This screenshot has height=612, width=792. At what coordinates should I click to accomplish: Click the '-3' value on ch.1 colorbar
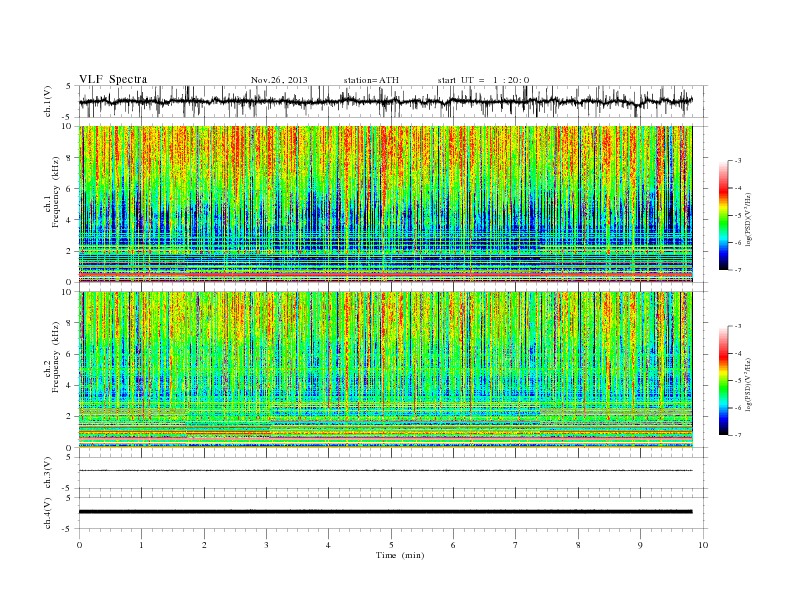pos(738,161)
